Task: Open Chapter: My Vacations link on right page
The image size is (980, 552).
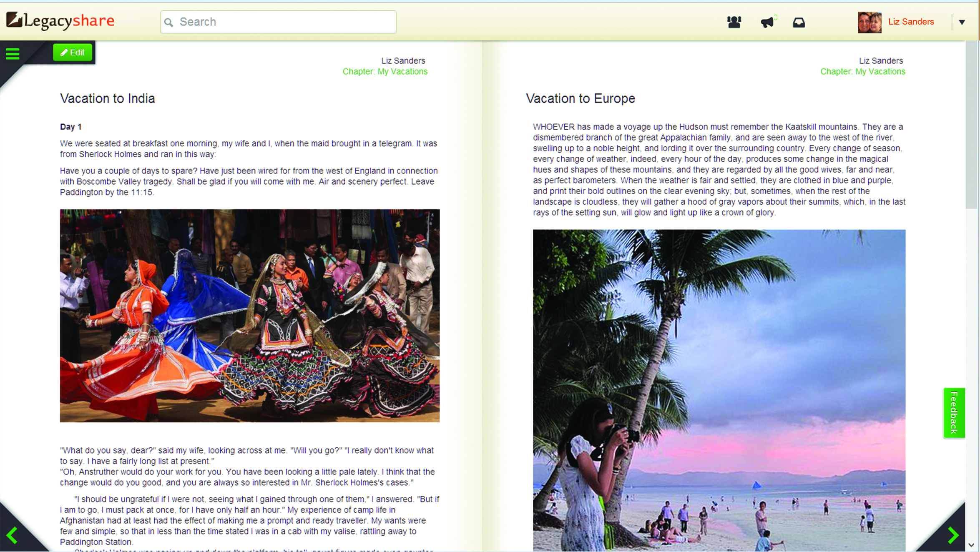Action: click(862, 71)
